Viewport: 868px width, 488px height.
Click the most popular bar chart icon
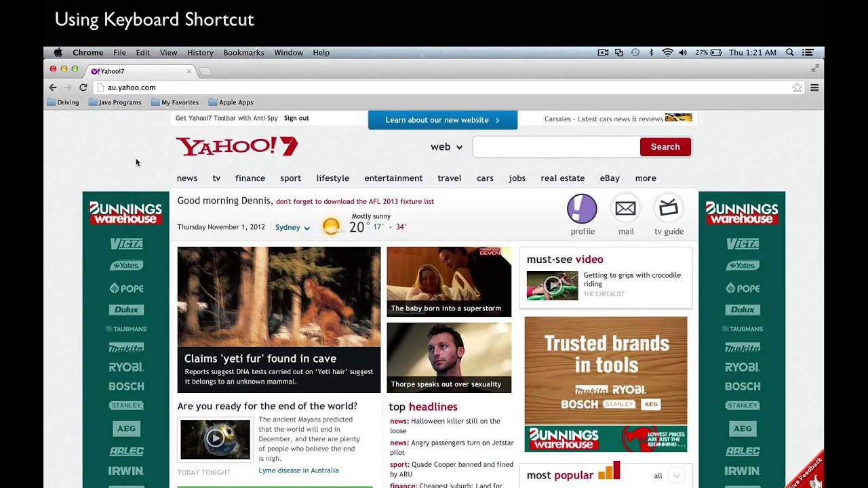tap(609, 470)
